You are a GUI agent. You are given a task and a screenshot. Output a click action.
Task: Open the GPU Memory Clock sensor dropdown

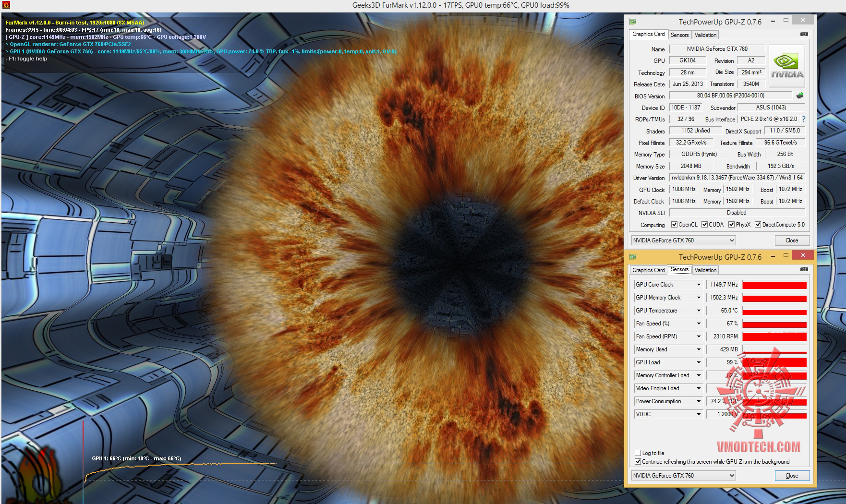(x=699, y=298)
